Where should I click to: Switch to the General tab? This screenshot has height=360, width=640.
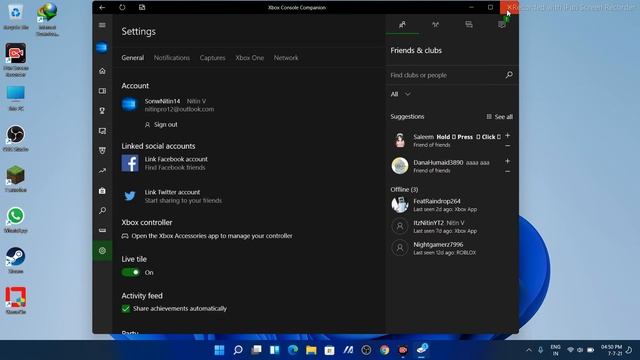point(133,58)
